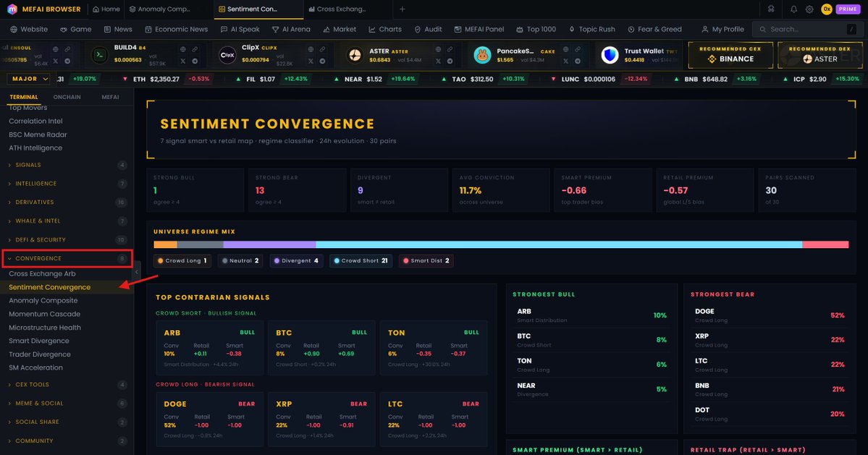The width and height of the screenshot is (868, 455).
Task: Expand the Community sidebar group
Action: pos(67,441)
